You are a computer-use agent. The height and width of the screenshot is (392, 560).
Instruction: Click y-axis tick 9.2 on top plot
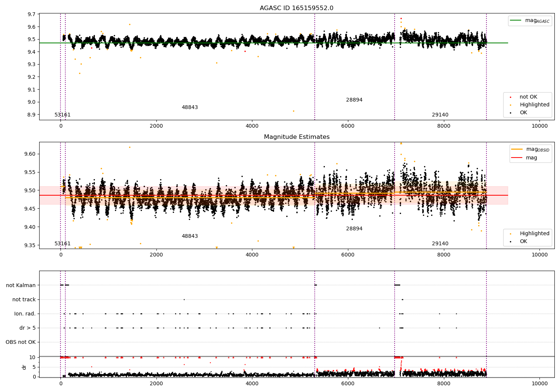click(x=32, y=77)
